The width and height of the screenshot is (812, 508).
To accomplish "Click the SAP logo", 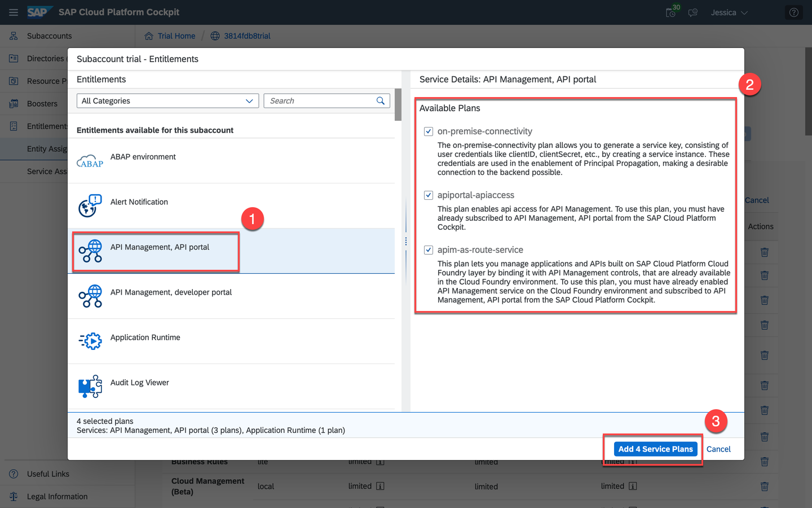I will tap(39, 12).
